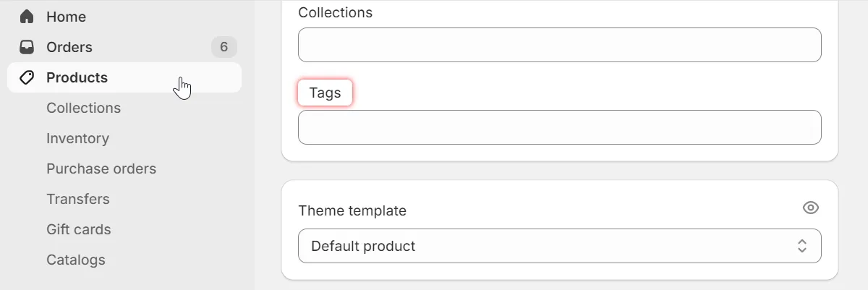
Task: Click the highlighted Tags label
Action: tap(325, 93)
